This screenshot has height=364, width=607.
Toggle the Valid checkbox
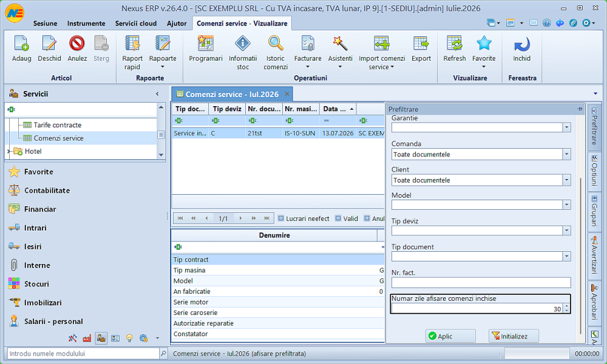(x=338, y=218)
